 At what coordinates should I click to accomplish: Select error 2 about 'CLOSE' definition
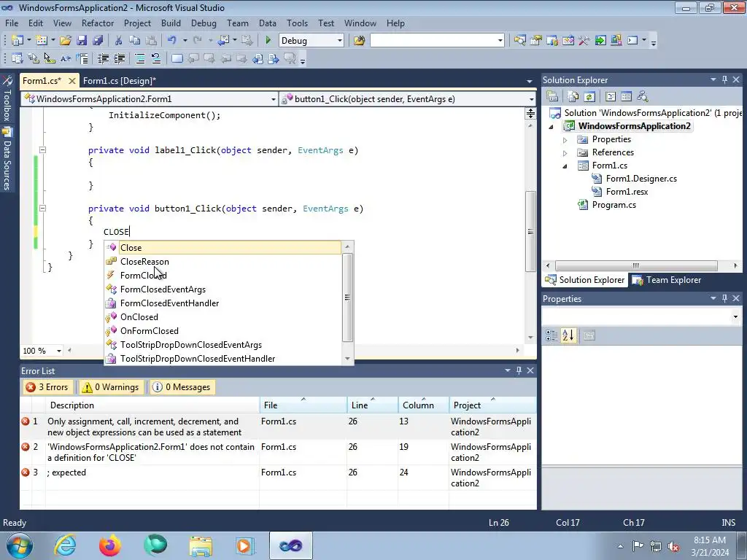pos(278,452)
